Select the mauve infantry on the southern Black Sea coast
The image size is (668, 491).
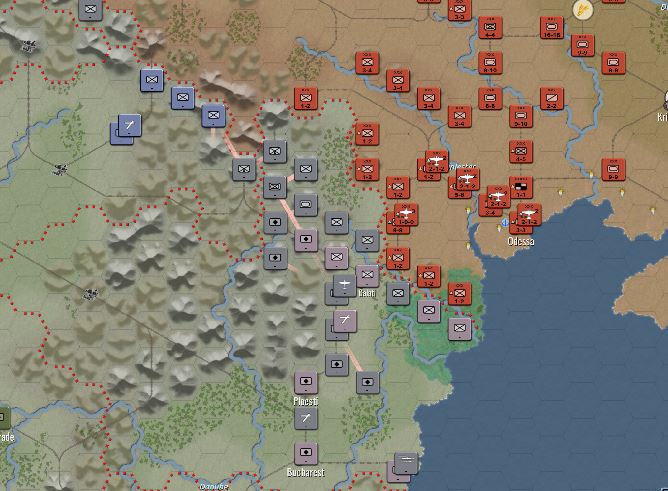[x=460, y=329]
